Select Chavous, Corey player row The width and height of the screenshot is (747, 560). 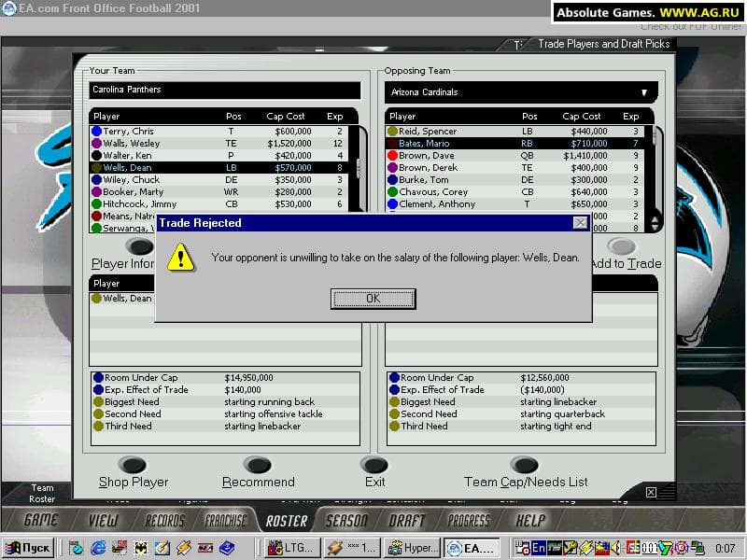514,192
